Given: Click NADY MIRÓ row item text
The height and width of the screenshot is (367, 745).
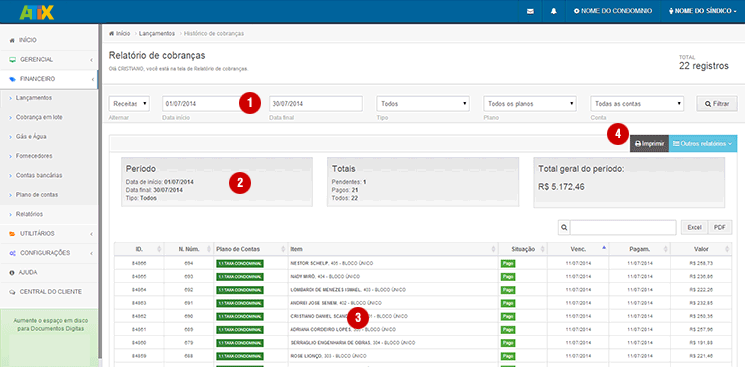Looking at the screenshot, I should pyautogui.click(x=326, y=276).
